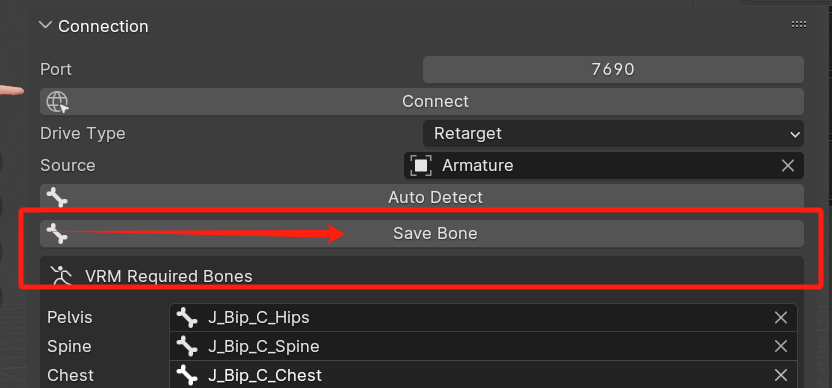Clear the Spine bone assignment
Screen dimensions: 832x388
click(781, 346)
